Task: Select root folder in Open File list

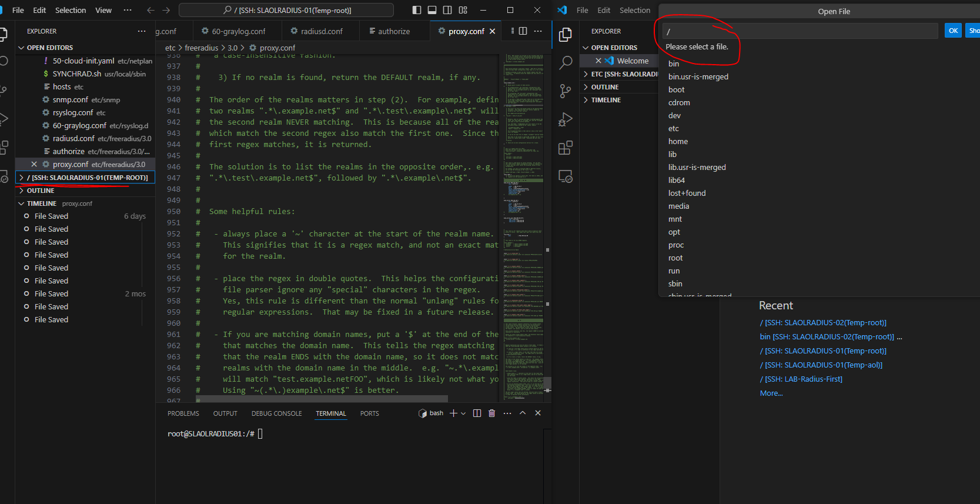Action: [x=675, y=258]
